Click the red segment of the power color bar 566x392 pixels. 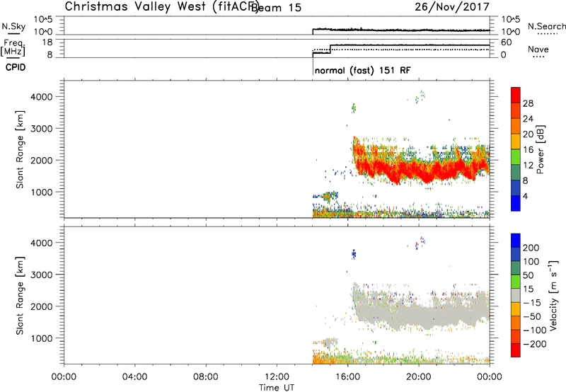(516, 95)
